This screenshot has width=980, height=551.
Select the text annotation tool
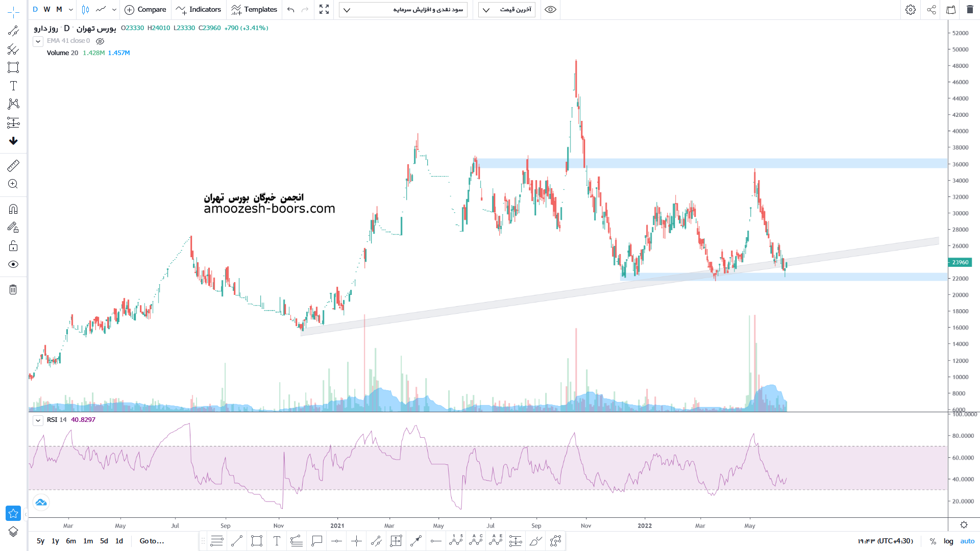coord(13,86)
